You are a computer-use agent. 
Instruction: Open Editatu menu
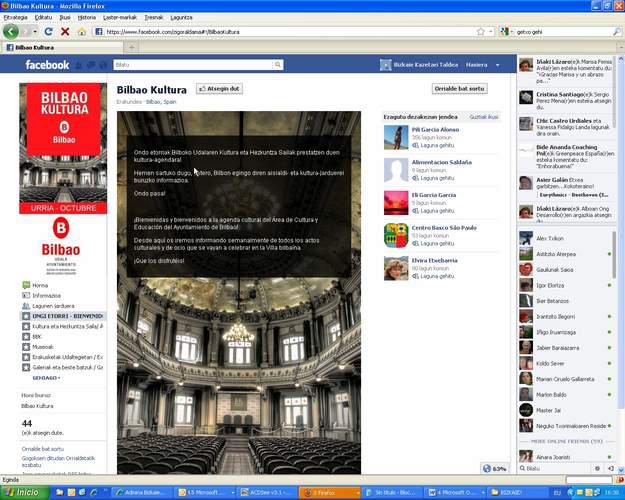pyautogui.click(x=43, y=18)
